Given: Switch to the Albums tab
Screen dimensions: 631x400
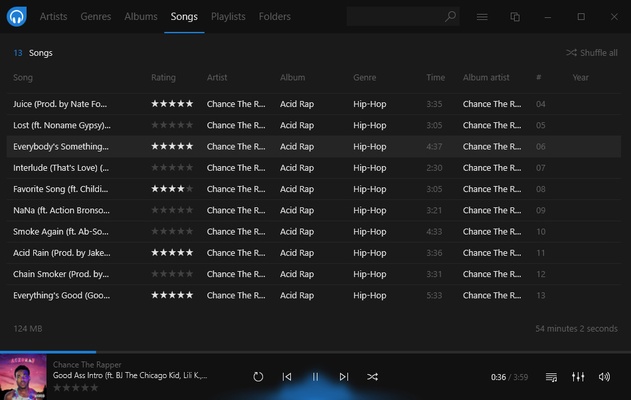Looking at the screenshot, I should click(141, 17).
